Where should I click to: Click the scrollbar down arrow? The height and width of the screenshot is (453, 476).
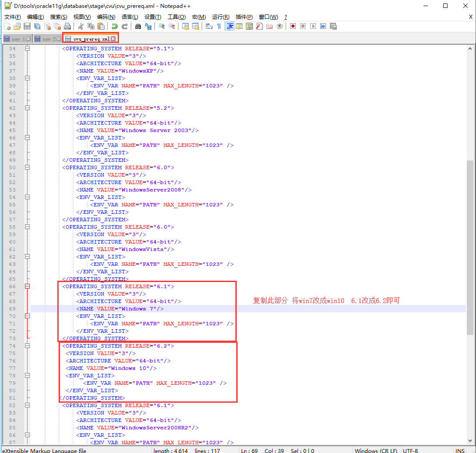click(470, 441)
